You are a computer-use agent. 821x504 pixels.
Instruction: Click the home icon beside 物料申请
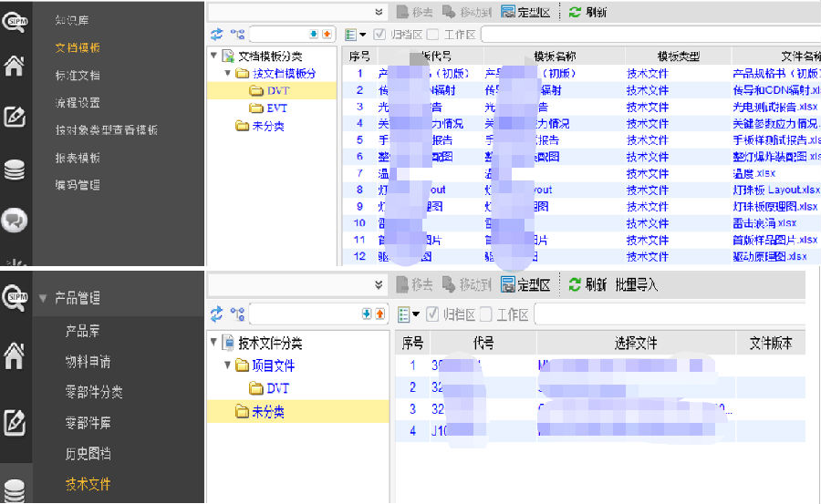(x=14, y=355)
